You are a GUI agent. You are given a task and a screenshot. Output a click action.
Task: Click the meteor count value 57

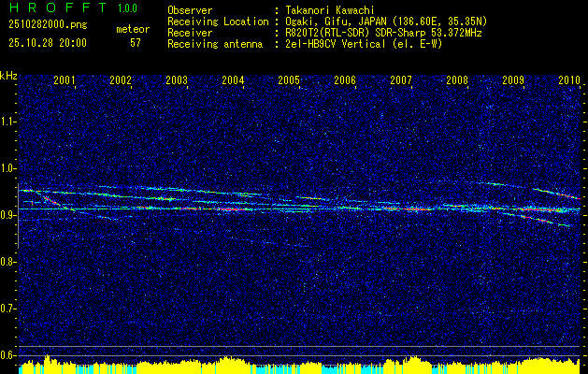tap(136, 43)
